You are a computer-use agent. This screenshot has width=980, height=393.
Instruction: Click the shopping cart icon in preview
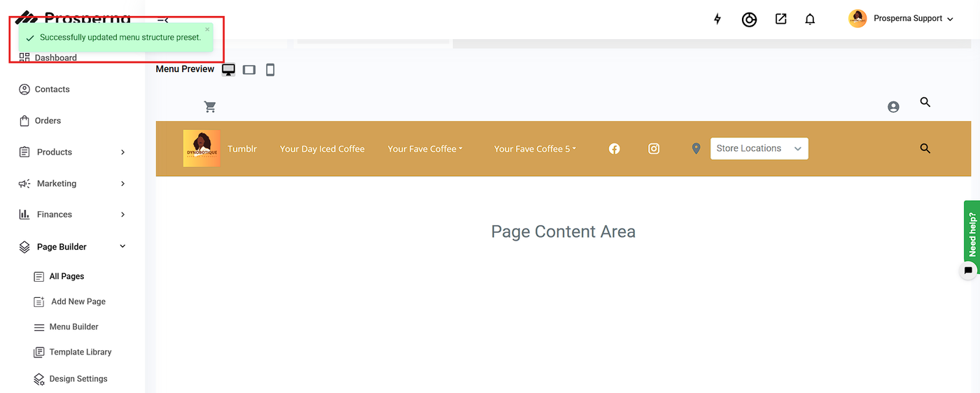[210, 107]
